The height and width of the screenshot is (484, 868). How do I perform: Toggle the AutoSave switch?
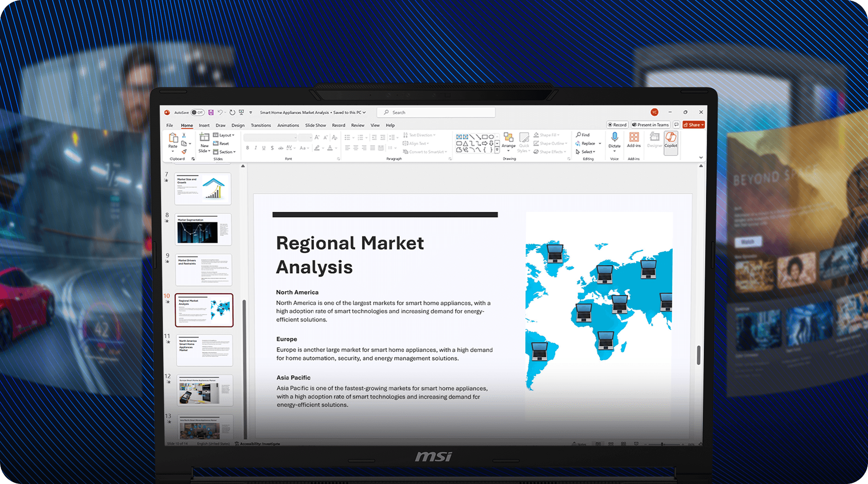pyautogui.click(x=198, y=113)
